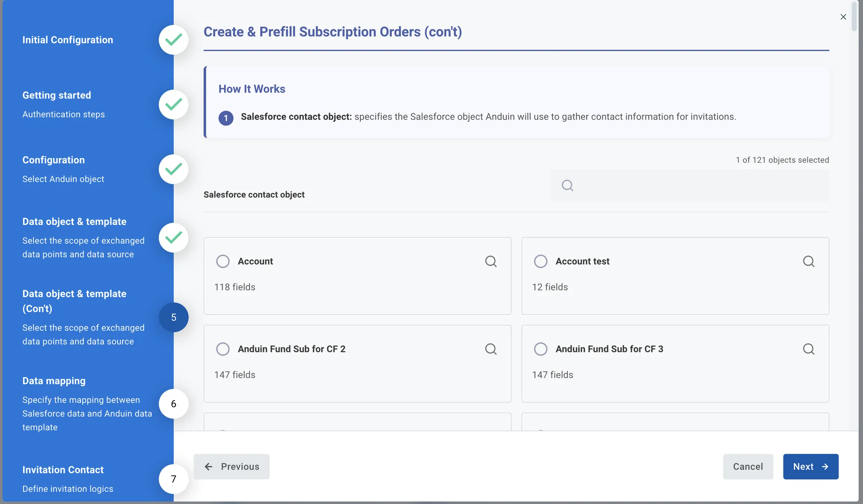Viewport: 863px width, 504px height.
Task: Click the 'Account' card title
Action: [255, 261]
